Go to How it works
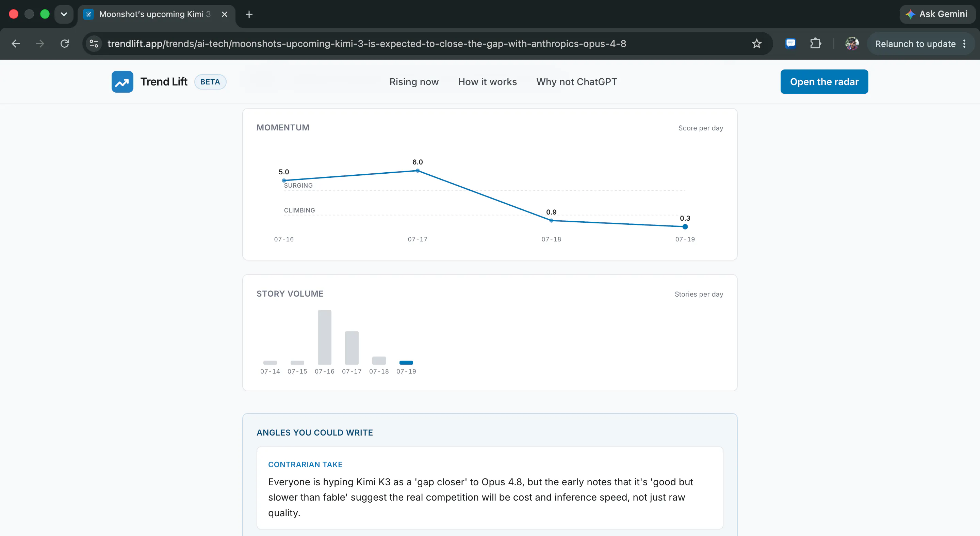Image resolution: width=980 pixels, height=536 pixels. [487, 82]
